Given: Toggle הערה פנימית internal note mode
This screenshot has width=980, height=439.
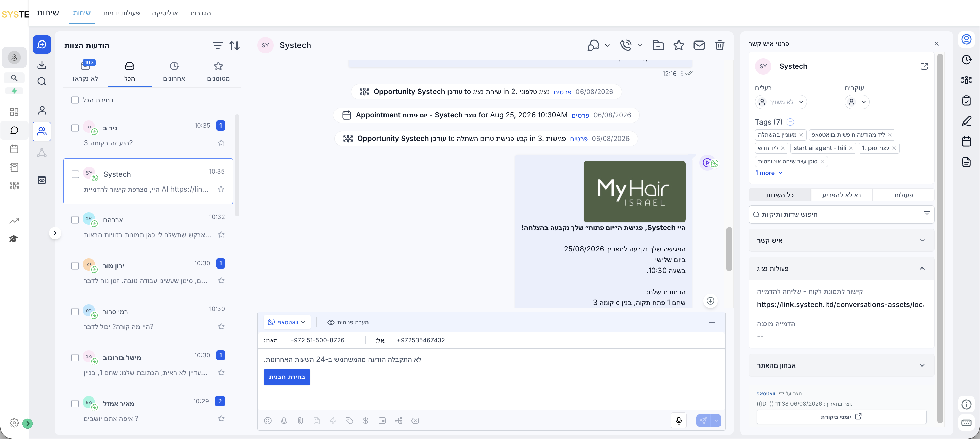Looking at the screenshot, I should [348, 322].
